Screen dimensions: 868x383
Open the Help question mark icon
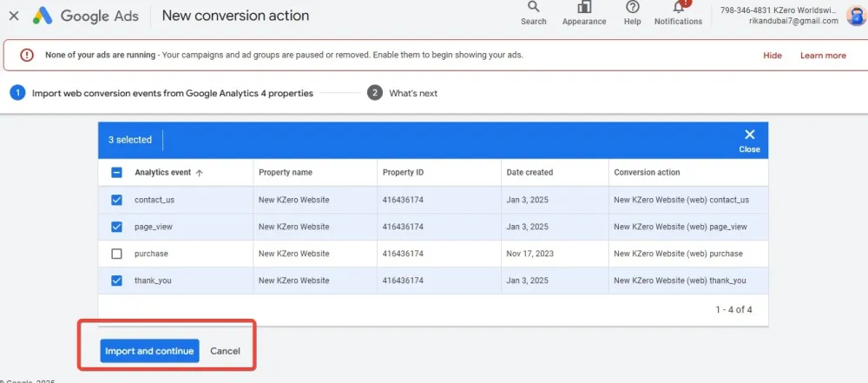point(632,7)
